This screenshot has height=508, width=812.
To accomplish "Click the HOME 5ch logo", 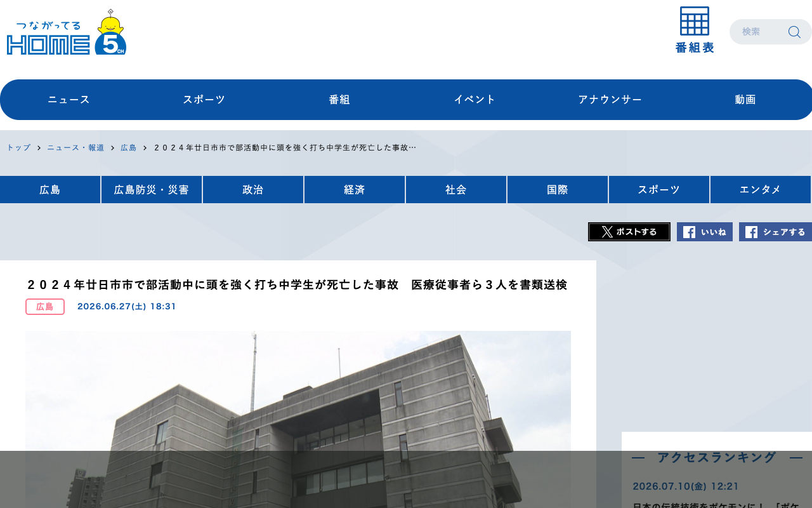I will 67,32.
